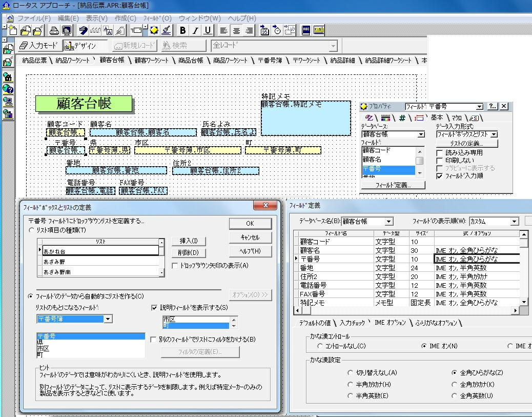The width and height of the screenshot is (532, 417).
Task: Open the ふりがなオプション tab
Action: [x=436, y=323]
